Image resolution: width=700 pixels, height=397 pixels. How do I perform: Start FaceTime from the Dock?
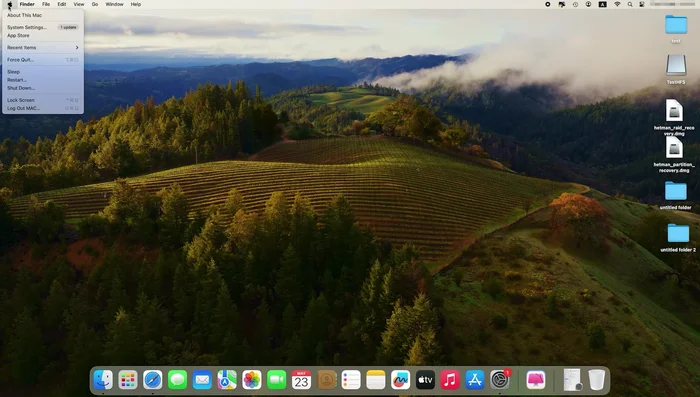[x=276, y=380]
